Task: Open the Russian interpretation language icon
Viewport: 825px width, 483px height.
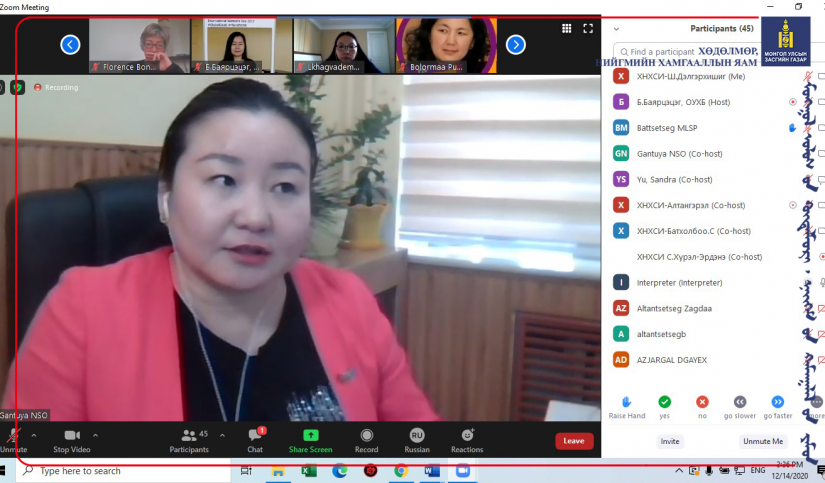Action: pos(417,435)
